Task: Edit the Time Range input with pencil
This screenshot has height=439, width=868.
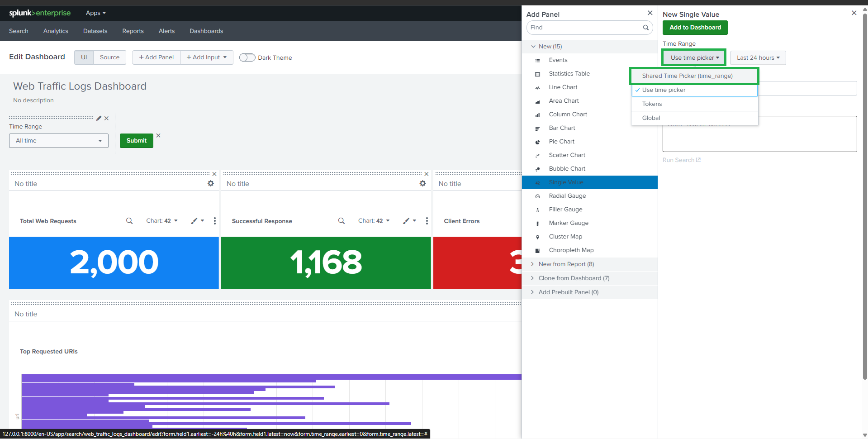Action: coord(99,118)
